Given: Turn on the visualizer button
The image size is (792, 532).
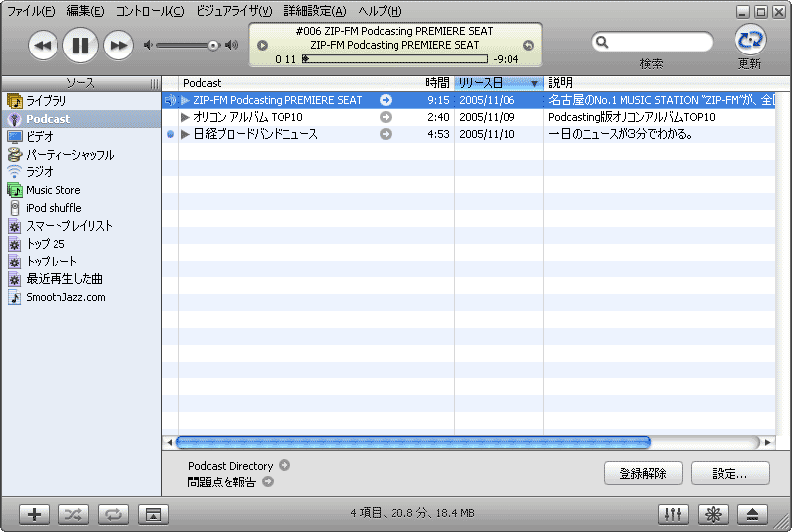Looking at the screenshot, I should click(713, 515).
